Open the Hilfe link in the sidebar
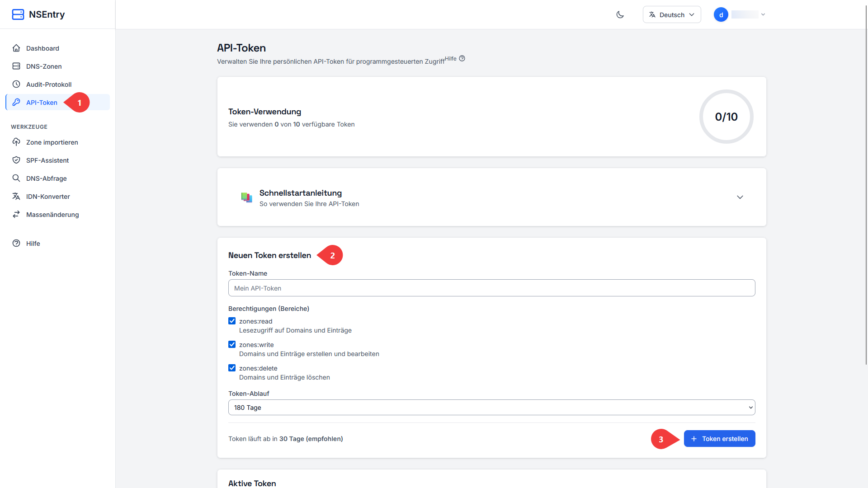This screenshot has height=488, width=868. pyautogui.click(x=58, y=243)
